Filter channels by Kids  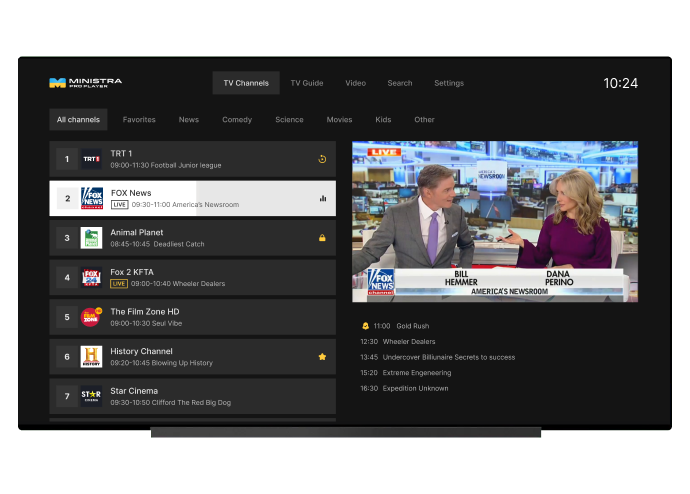[383, 119]
